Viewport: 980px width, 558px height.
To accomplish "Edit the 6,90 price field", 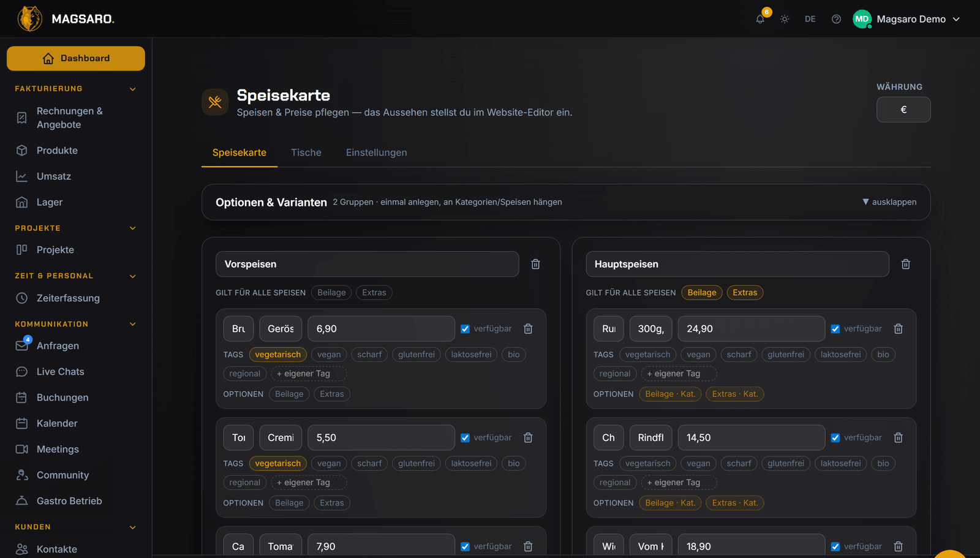I will click(381, 329).
